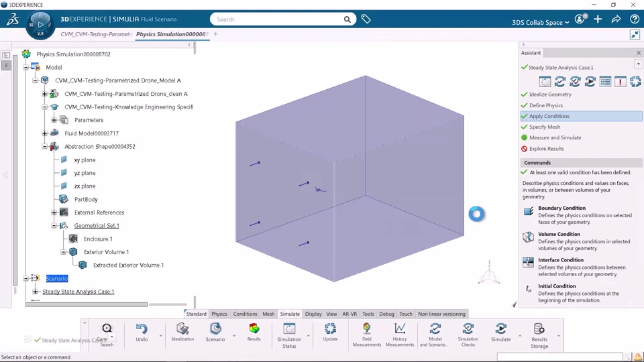
Task: Open the user profile icon
Action: [580, 19]
